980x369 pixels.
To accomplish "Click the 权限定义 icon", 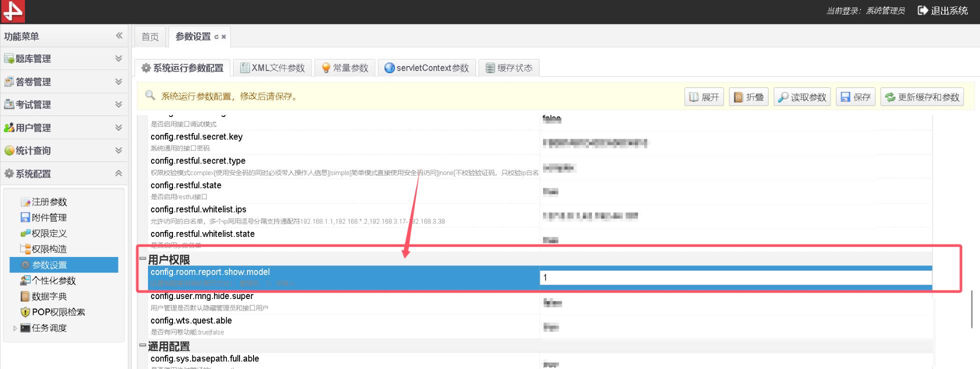I will 25,233.
